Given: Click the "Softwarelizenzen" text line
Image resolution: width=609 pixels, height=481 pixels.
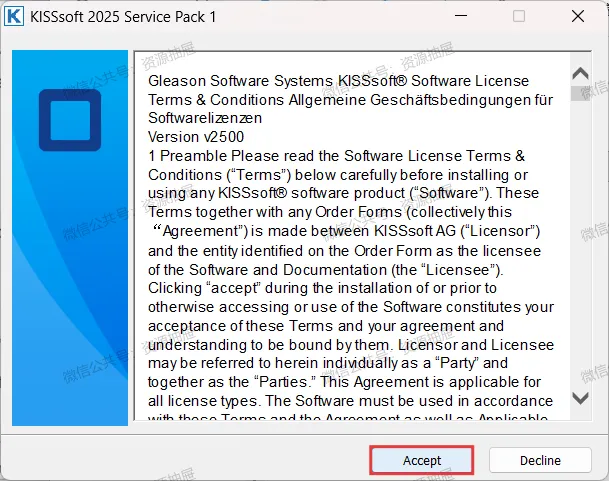Looking at the screenshot, I should point(205,118).
